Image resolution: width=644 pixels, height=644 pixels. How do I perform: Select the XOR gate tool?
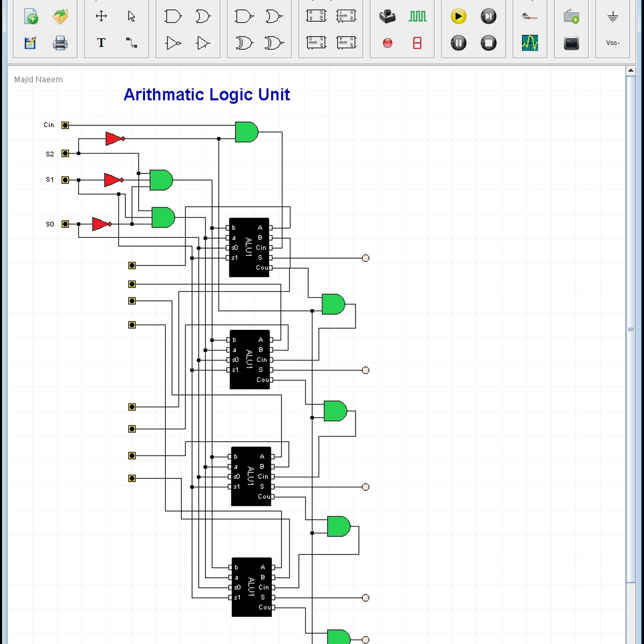pyautogui.click(x=244, y=43)
